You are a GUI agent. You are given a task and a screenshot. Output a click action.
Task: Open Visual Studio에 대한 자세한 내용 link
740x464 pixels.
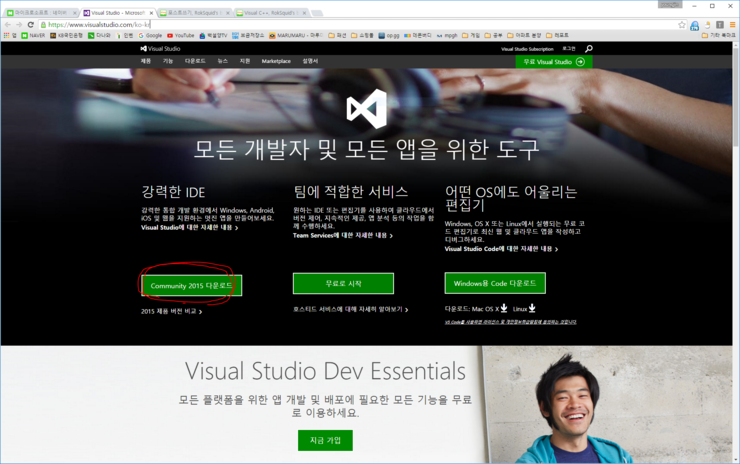(x=189, y=228)
